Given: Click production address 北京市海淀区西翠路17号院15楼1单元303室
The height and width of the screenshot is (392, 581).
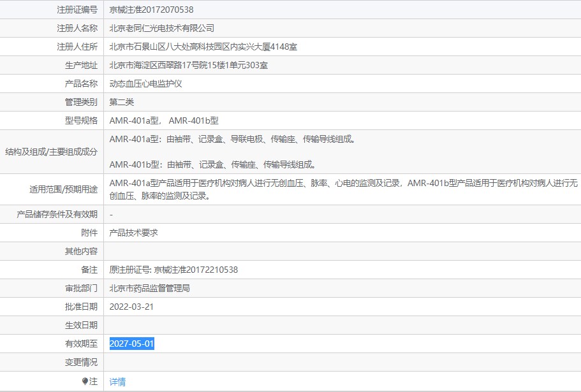Looking at the screenshot, I should 188,65.
